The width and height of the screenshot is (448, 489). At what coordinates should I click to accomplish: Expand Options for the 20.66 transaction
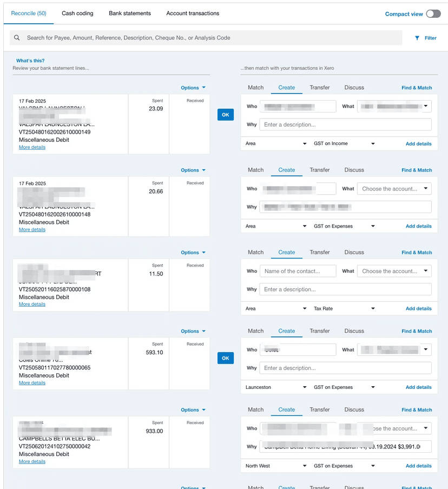coord(193,170)
